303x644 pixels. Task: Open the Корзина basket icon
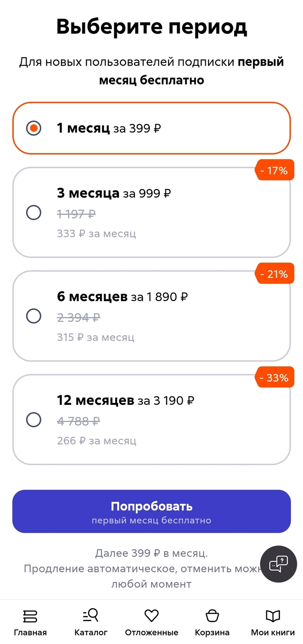[212, 615]
